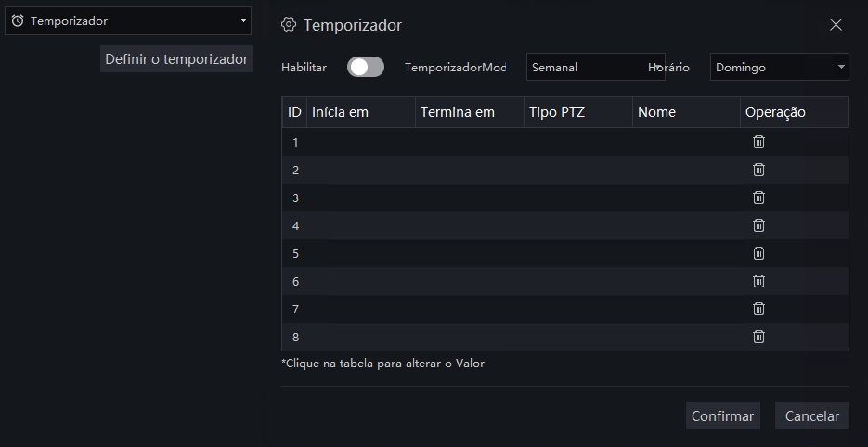Close the Temporizador dialog with X

(x=836, y=25)
